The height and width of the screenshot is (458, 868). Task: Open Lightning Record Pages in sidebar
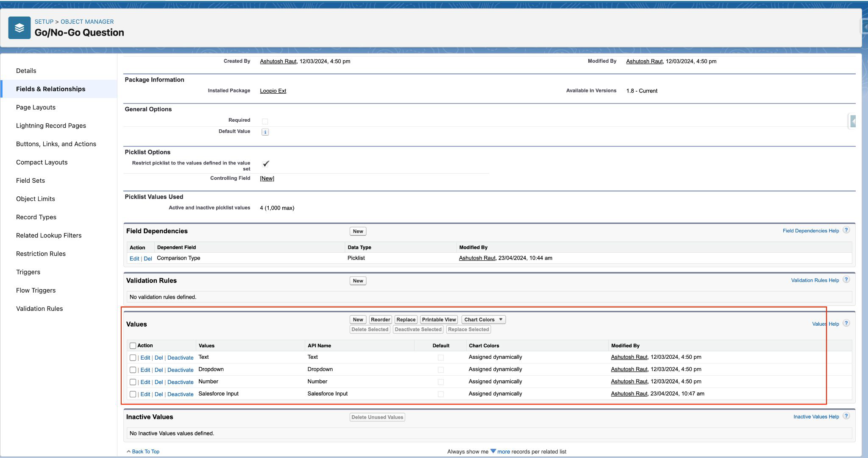pos(51,126)
